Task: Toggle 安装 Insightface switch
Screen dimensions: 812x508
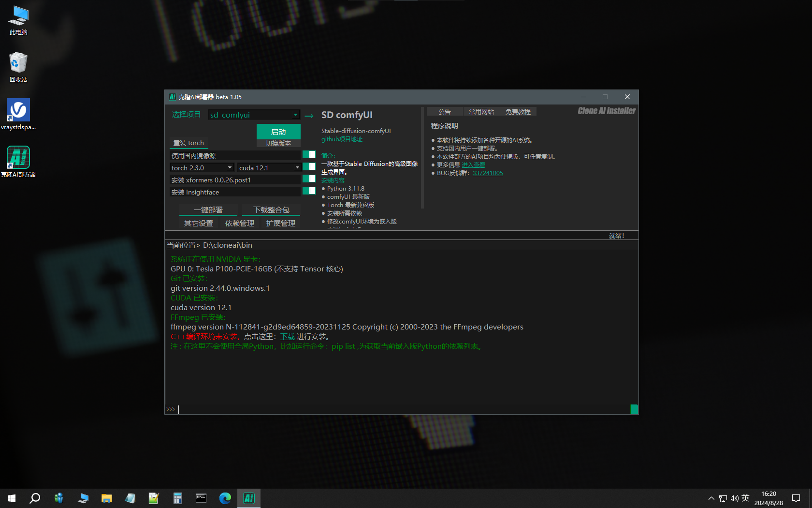Action: tap(309, 191)
